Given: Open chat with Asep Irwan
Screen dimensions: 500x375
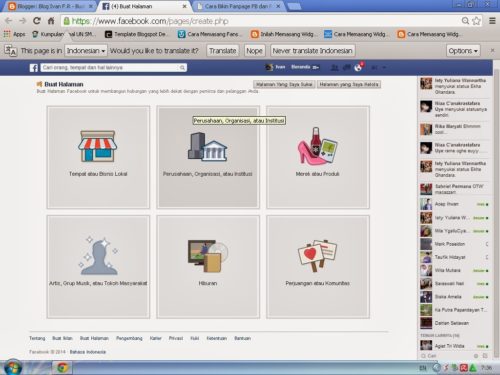Looking at the screenshot, I should (454, 204).
